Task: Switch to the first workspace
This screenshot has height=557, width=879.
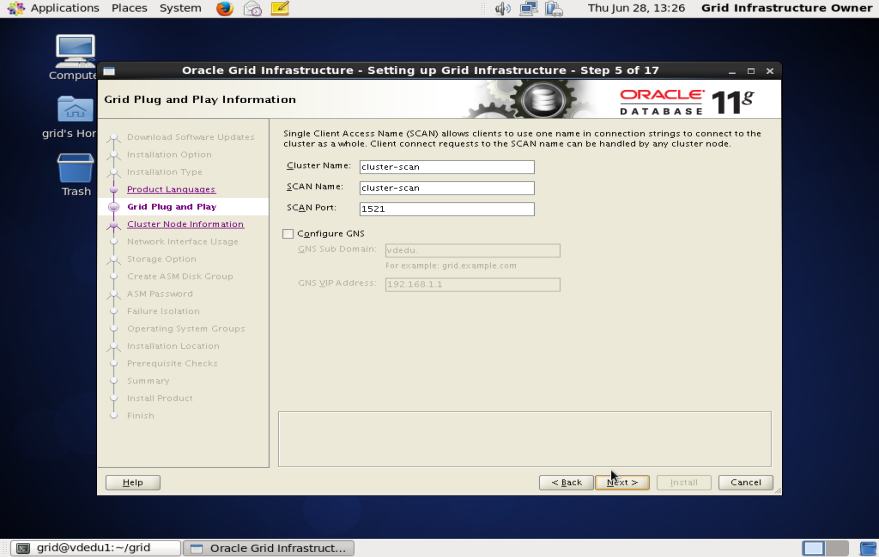Action: click(x=813, y=547)
